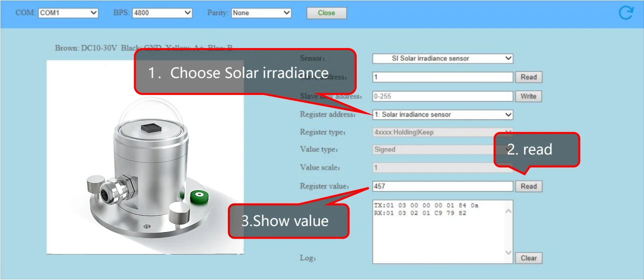Click the log text area
The height and width of the screenshot is (280, 644).
coord(443,231)
